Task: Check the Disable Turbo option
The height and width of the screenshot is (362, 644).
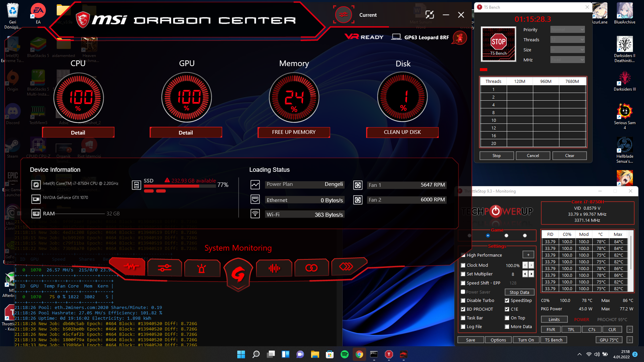Action: [x=463, y=301]
